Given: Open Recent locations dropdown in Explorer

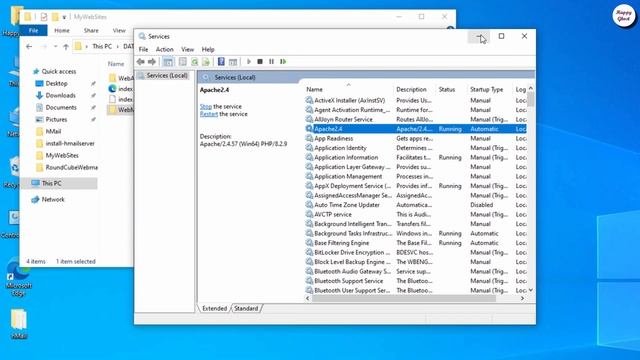Looking at the screenshot, I should tap(56, 47).
